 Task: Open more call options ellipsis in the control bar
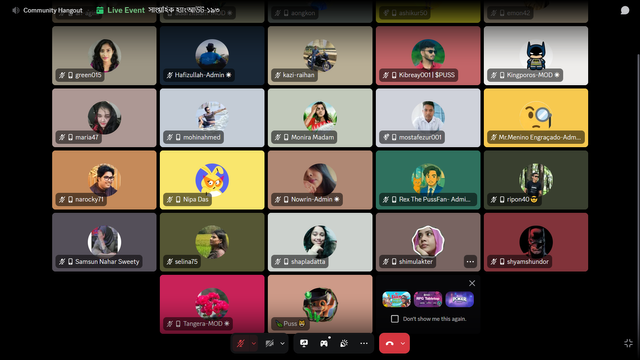(x=364, y=343)
